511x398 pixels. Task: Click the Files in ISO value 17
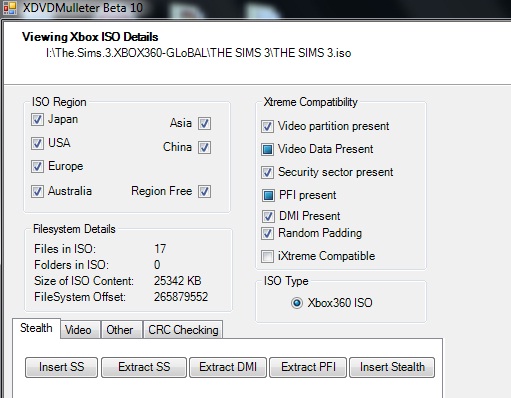[x=160, y=249]
